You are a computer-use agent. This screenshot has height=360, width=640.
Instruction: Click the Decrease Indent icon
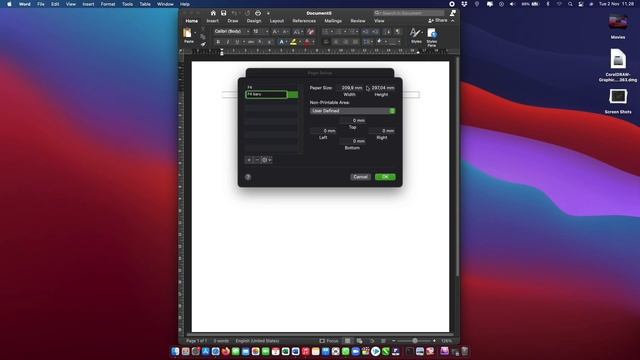coord(365,31)
